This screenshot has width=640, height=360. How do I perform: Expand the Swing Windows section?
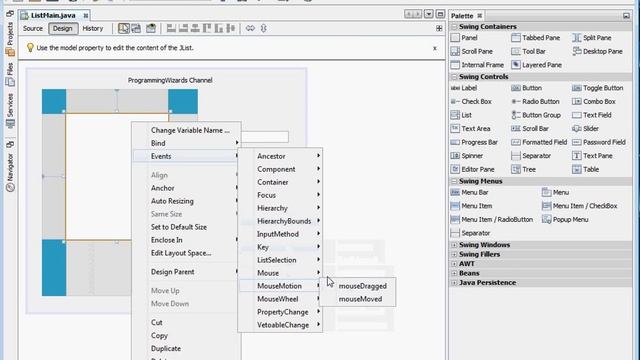[454, 245]
